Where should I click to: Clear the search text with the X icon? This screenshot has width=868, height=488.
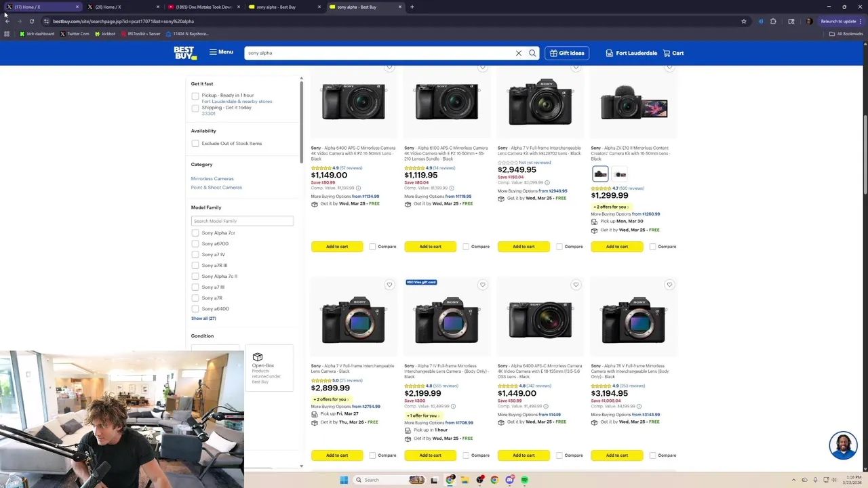click(519, 53)
